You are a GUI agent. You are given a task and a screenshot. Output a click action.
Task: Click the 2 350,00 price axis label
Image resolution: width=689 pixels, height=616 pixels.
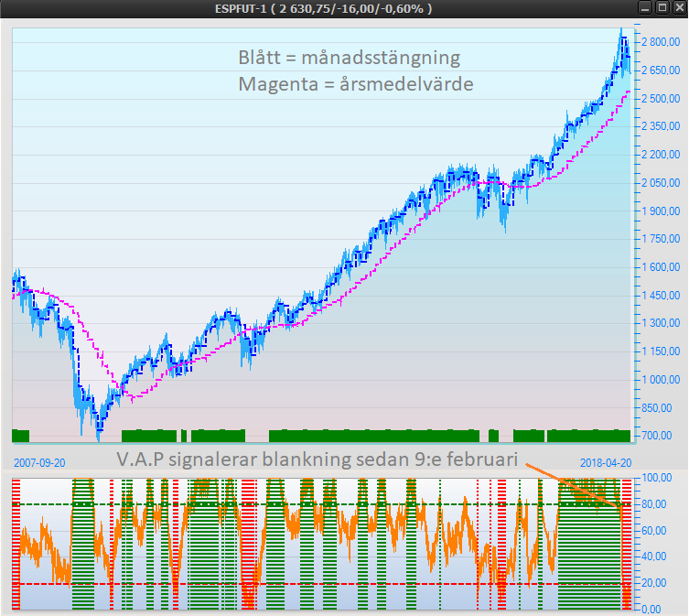661,126
